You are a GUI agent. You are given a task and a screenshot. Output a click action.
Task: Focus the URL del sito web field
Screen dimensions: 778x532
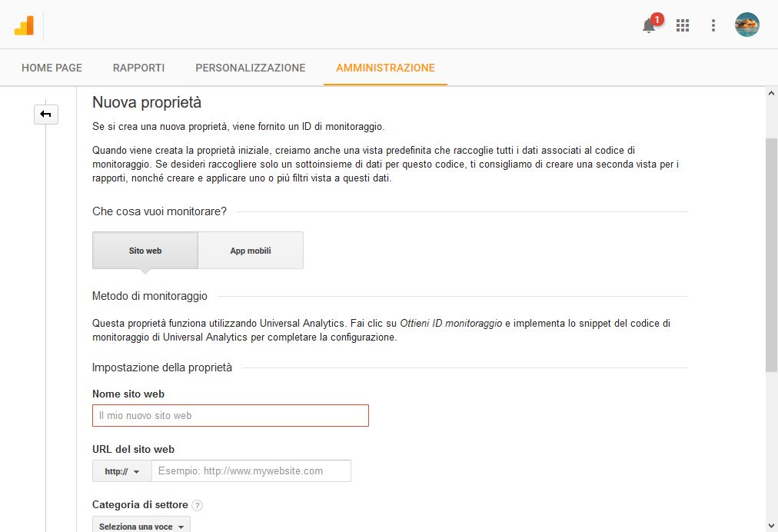click(251, 470)
